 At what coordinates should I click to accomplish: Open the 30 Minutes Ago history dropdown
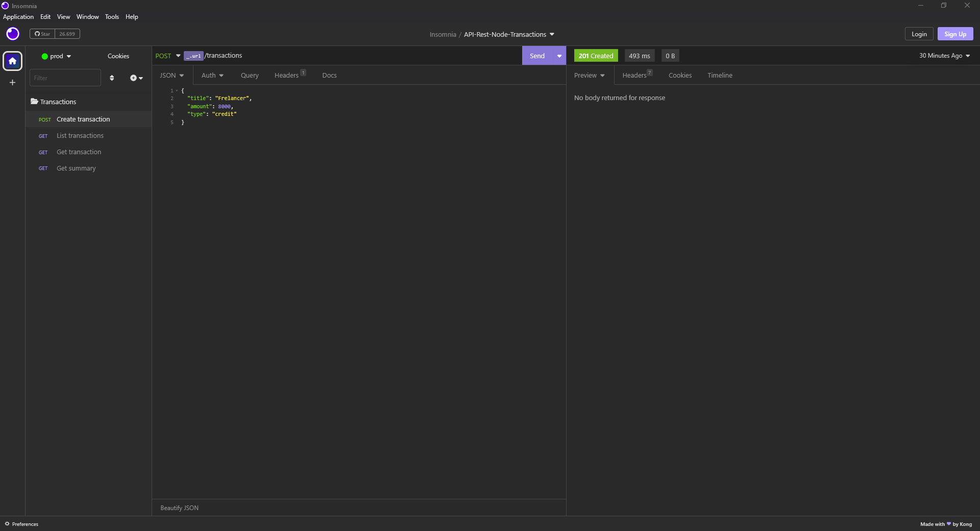click(944, 56)
